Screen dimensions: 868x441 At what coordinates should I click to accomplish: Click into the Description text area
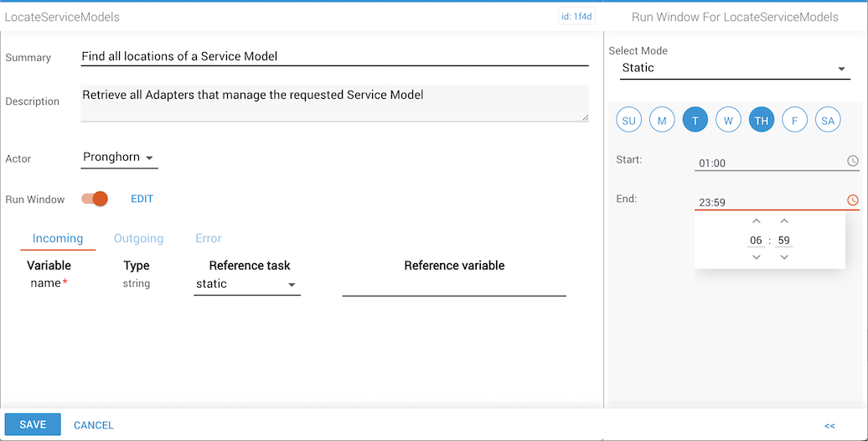click(334, 102)
